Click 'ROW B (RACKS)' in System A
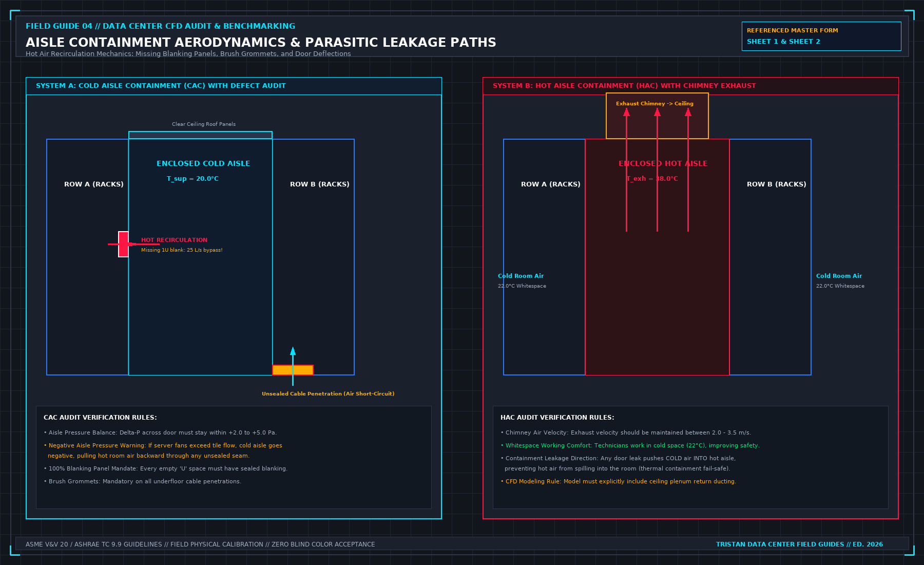 tap(320, 184)
